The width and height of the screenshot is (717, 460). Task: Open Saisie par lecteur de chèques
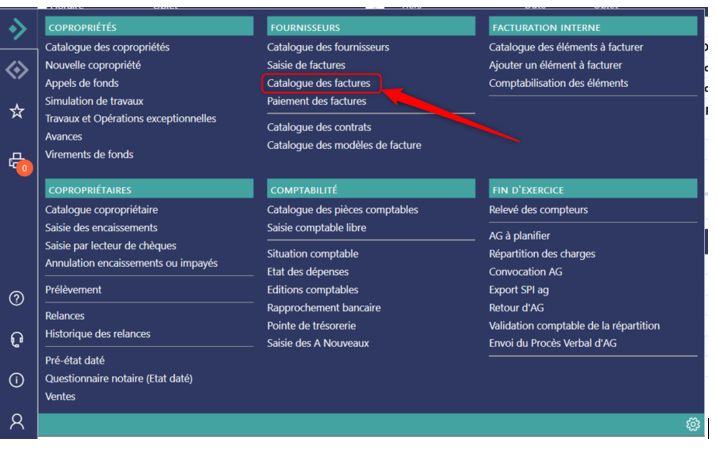coord(110,246)
